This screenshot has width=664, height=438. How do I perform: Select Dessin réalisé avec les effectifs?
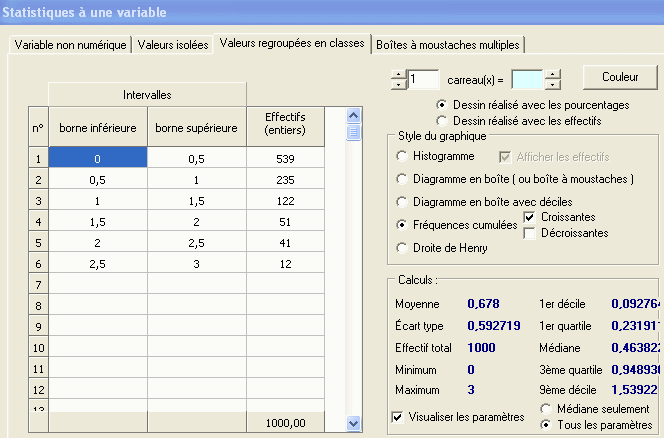tap(443, 119)
